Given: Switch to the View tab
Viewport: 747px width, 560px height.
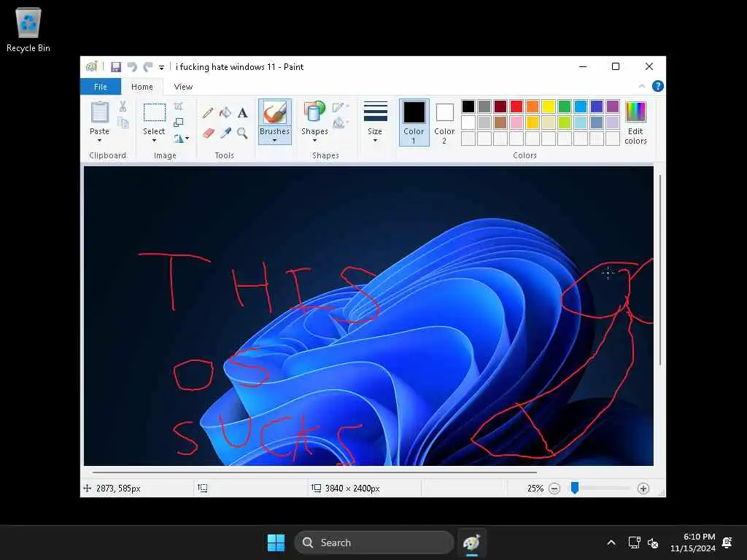Looking at the screenshot, I should coord(183,87).
